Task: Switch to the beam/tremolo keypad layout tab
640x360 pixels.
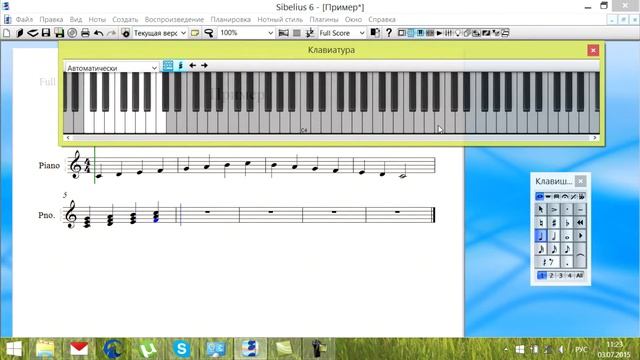Action: [x=556, y=197]
